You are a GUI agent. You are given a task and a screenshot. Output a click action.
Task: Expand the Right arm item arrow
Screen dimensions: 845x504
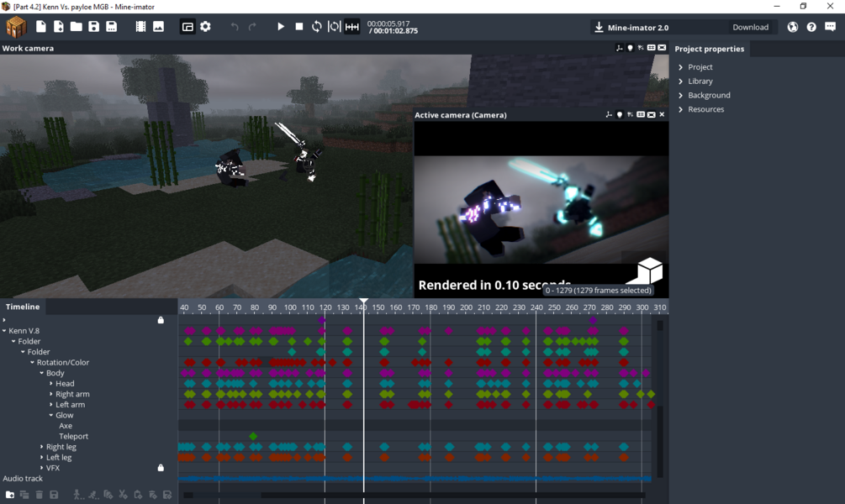tap(51, 394)
